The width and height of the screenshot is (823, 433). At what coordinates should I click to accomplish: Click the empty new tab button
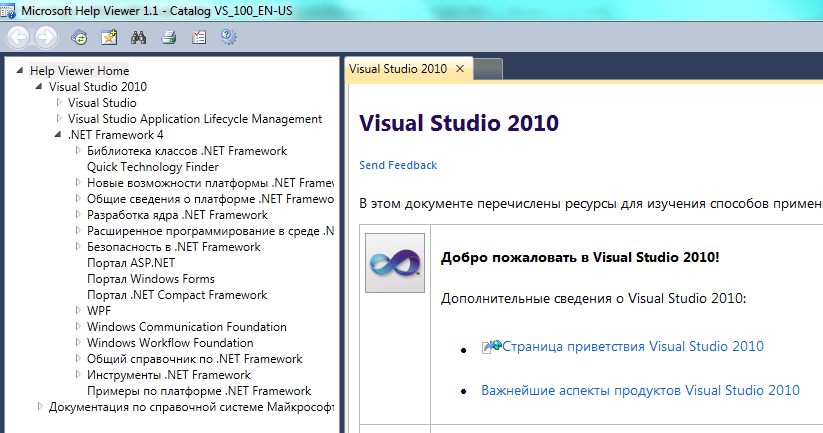[x=487, y=69]
